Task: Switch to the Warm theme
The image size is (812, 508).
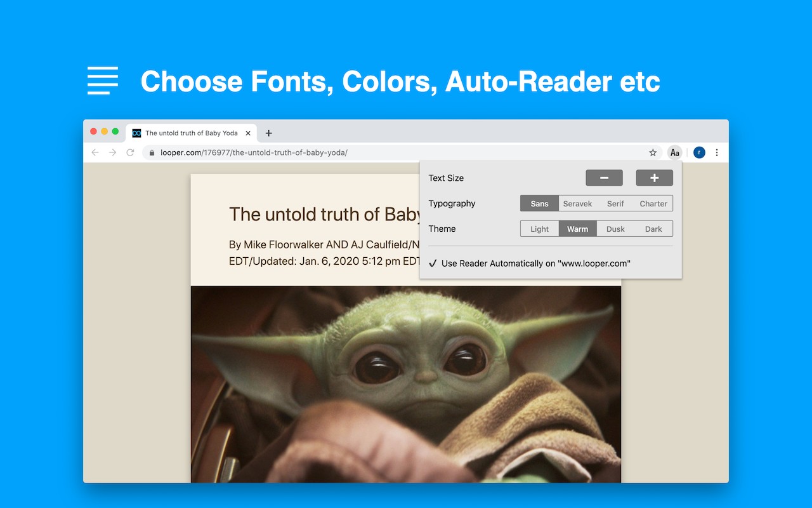Action: [x=577, y=229]
